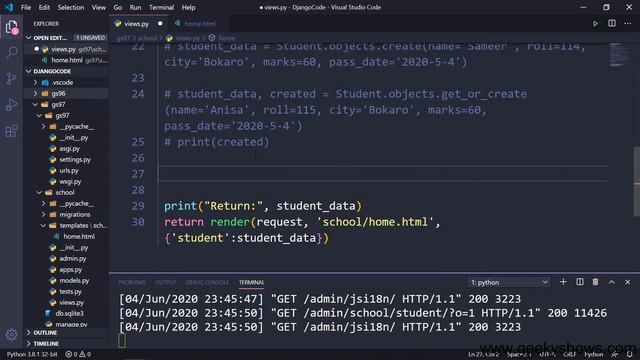Open the Terminal menu
Screen dimensions: 640x360
pos(161,7)
